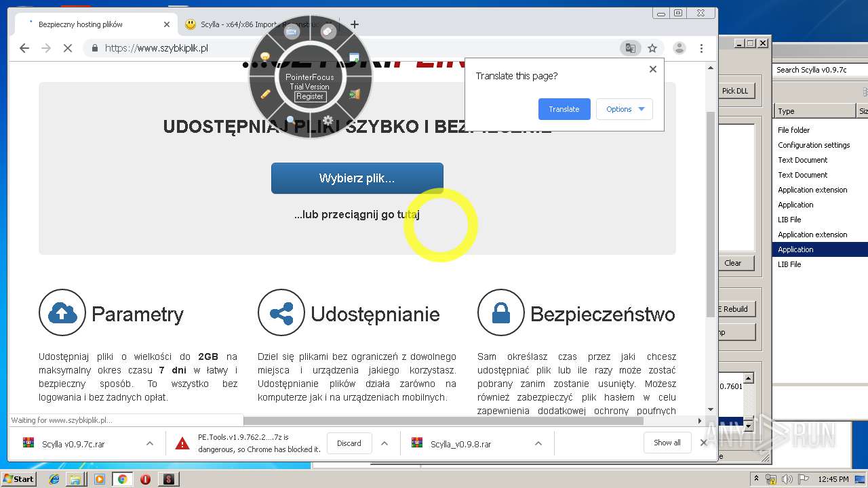Click the exit door icon in PointerFocus wheel

coord(354,94)
